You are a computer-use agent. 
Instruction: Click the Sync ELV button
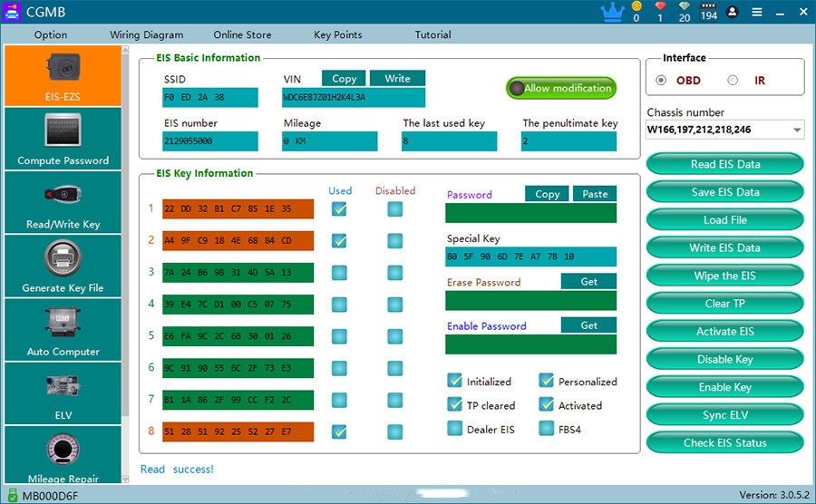coord(725,415)
